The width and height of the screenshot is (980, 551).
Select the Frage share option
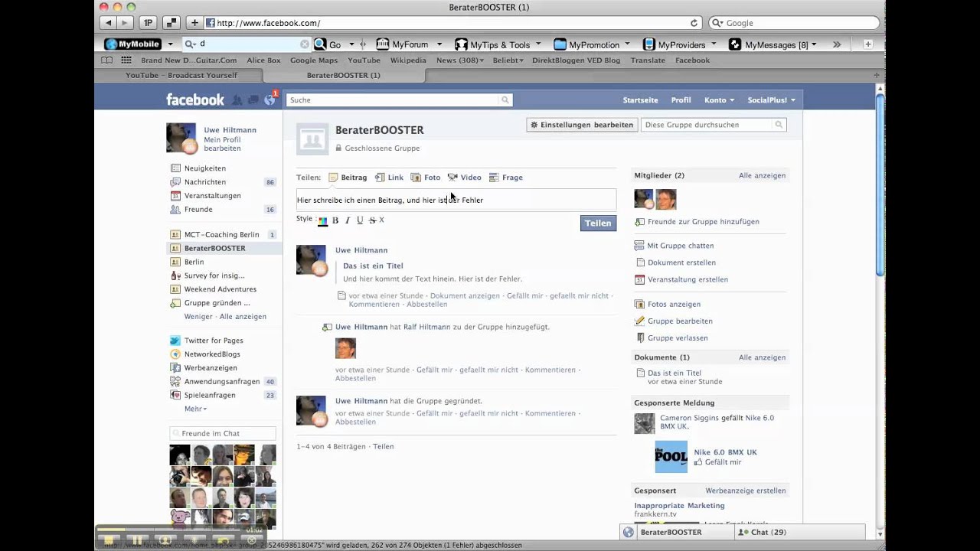506,178
